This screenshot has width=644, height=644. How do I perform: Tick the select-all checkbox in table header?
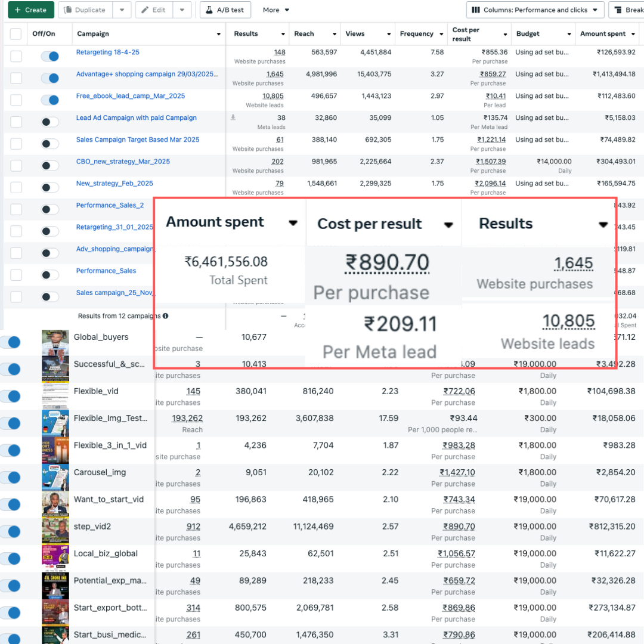[16, 34]
